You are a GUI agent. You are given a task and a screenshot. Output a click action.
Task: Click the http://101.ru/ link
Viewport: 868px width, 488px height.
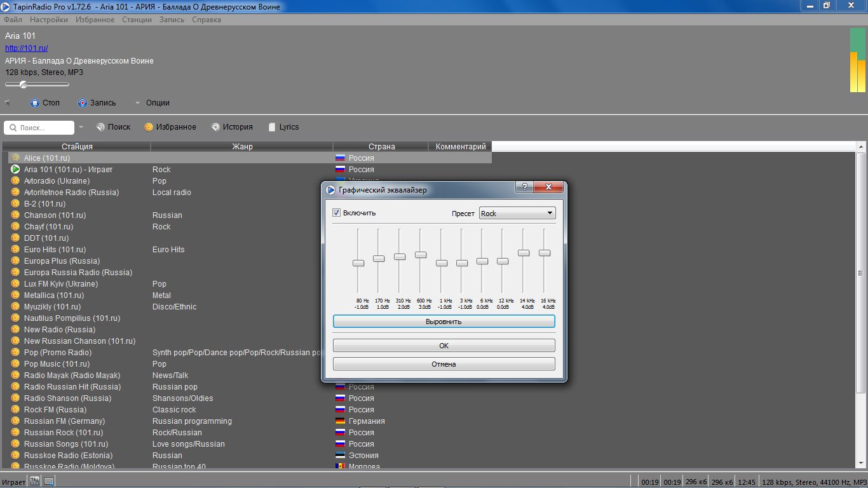coord(27,48)
